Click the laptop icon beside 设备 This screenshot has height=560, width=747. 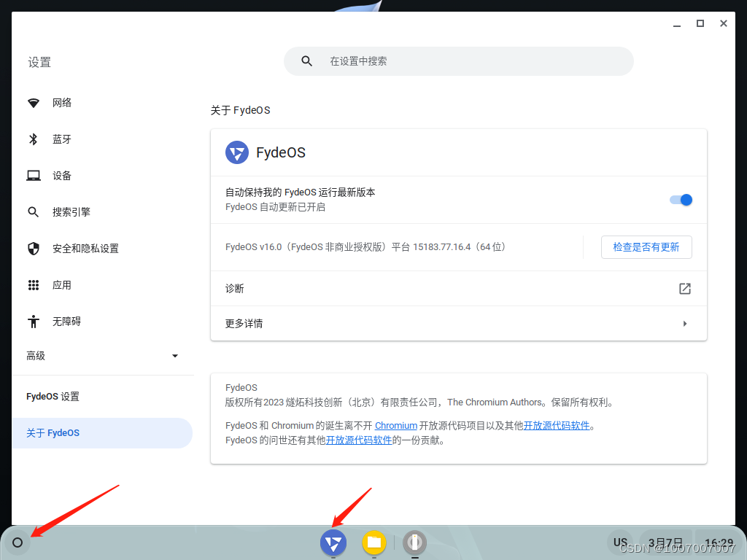click(x=34, y=176)
